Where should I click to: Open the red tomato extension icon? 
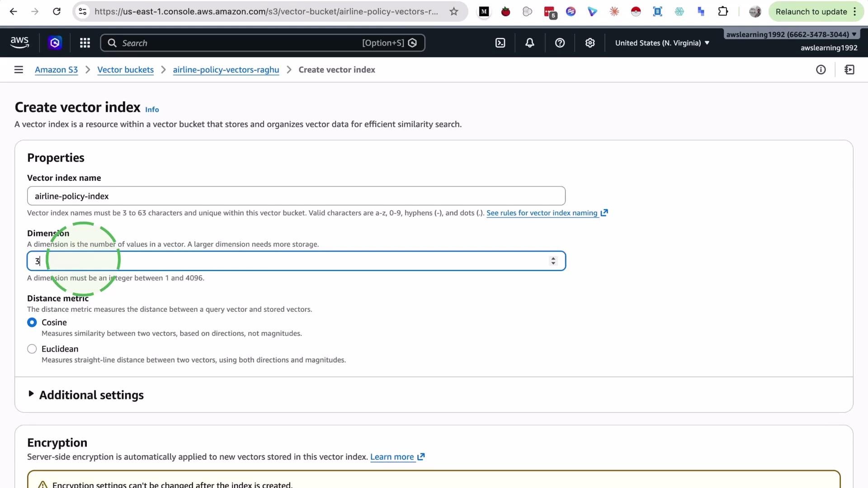(x=505, y=12)
